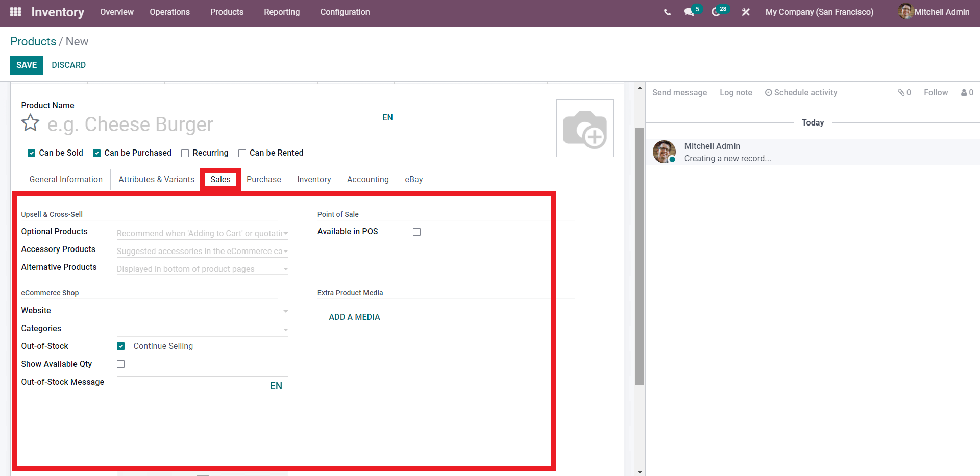Screen dimensions: 980x476
Task: Upload product image via camera placeholder
Action: (x=585, y=128)
